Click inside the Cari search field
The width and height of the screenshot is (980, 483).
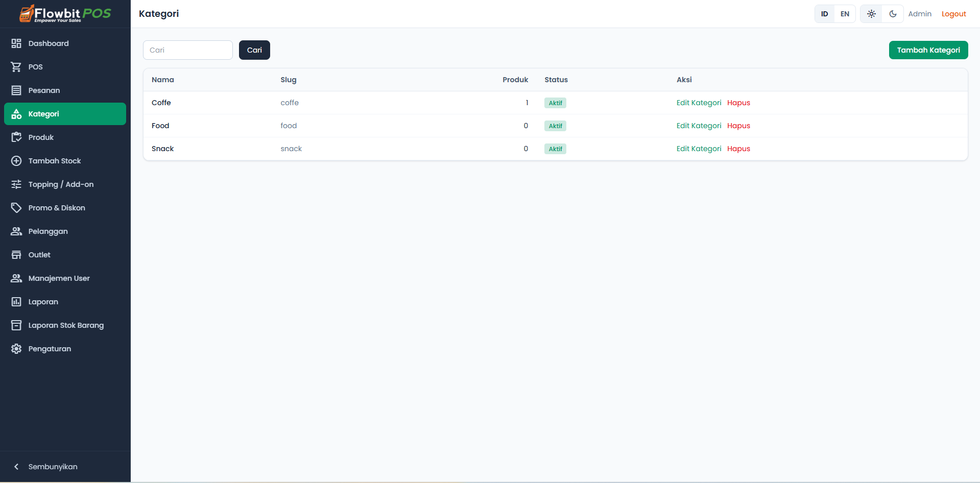point(187,50)
